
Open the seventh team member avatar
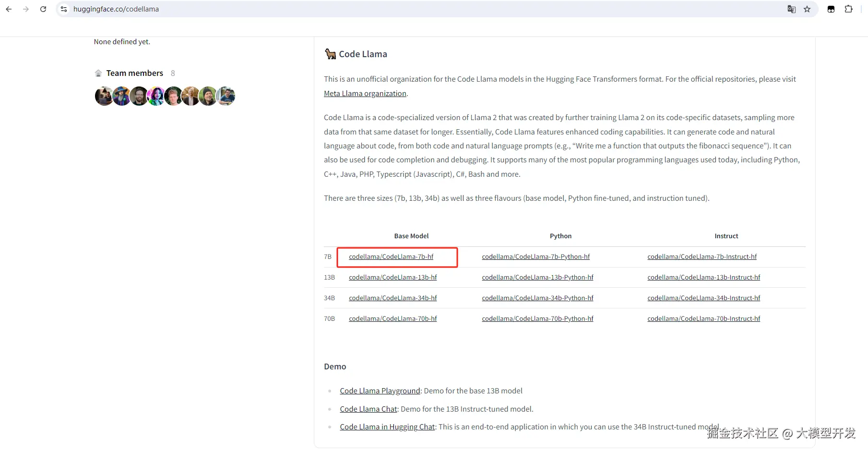click(x=208, y=96)
